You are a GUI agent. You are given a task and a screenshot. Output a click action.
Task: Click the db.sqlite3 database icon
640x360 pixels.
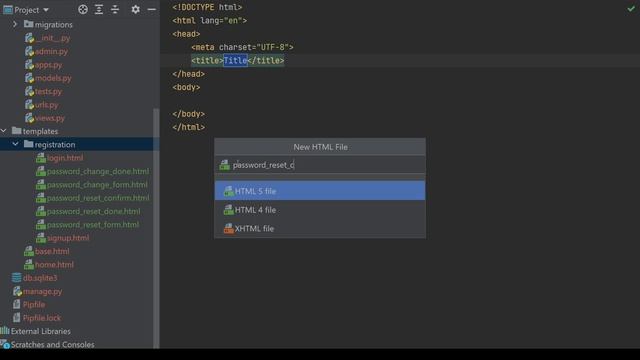(16, 278)
